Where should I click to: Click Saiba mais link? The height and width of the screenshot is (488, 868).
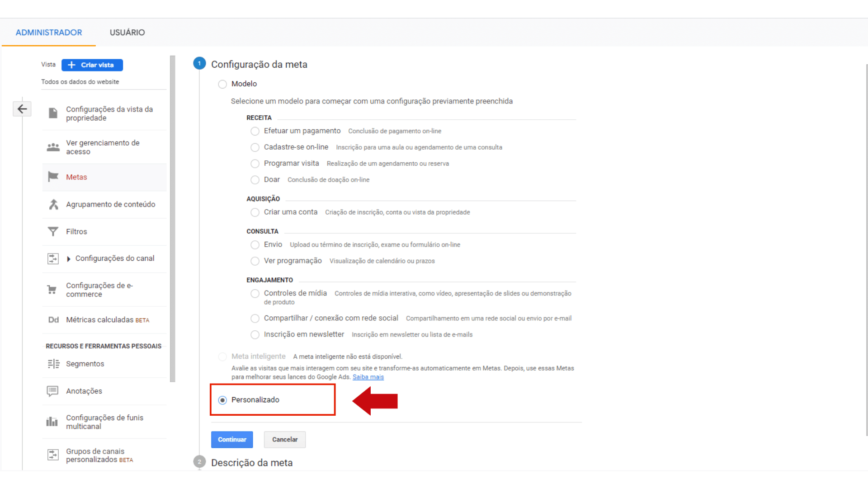(x=368, y=376)
